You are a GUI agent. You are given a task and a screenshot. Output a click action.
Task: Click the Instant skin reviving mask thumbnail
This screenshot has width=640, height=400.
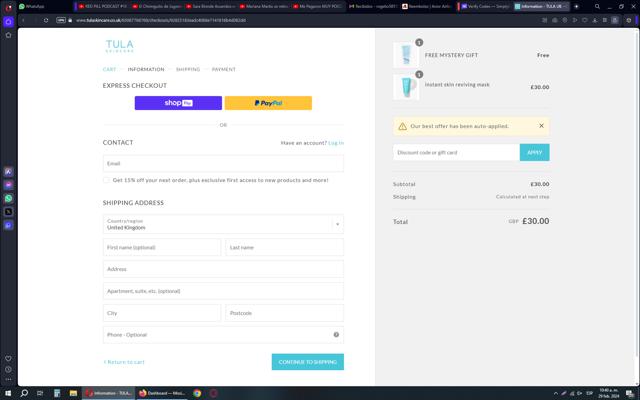406,87
